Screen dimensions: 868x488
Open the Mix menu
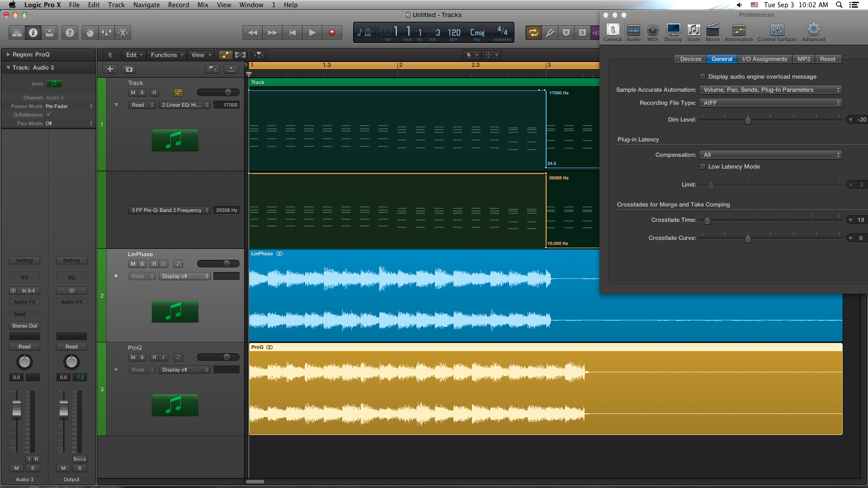[x=203, y=5]
